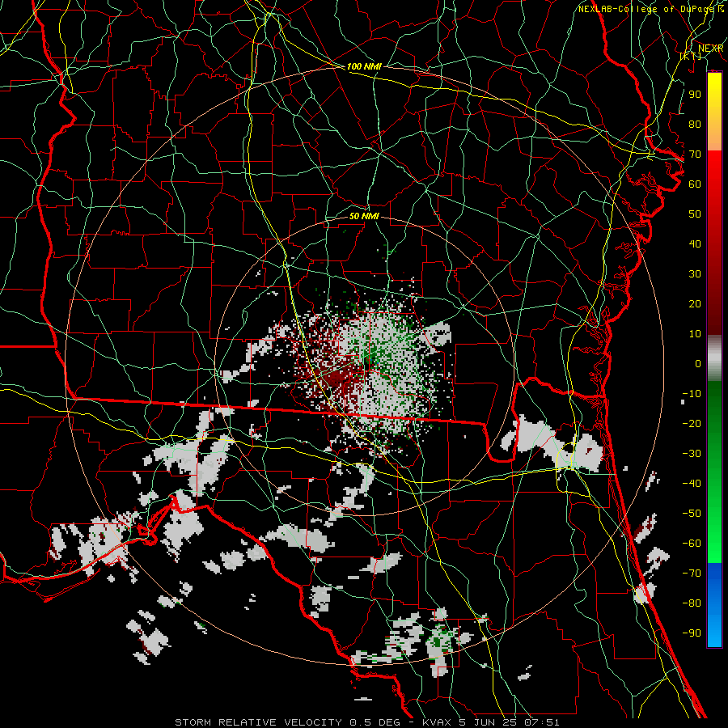The width and height of the screenshot is (728, 728).
Task: Select the 50 value on velocity scale
Action: (695, 214)
